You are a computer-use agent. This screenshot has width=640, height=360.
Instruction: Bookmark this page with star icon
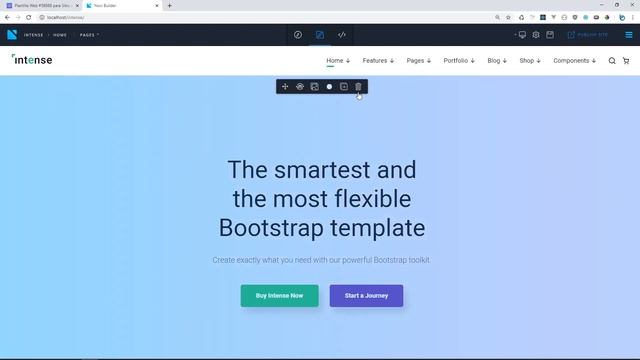(x=508, y=18)
